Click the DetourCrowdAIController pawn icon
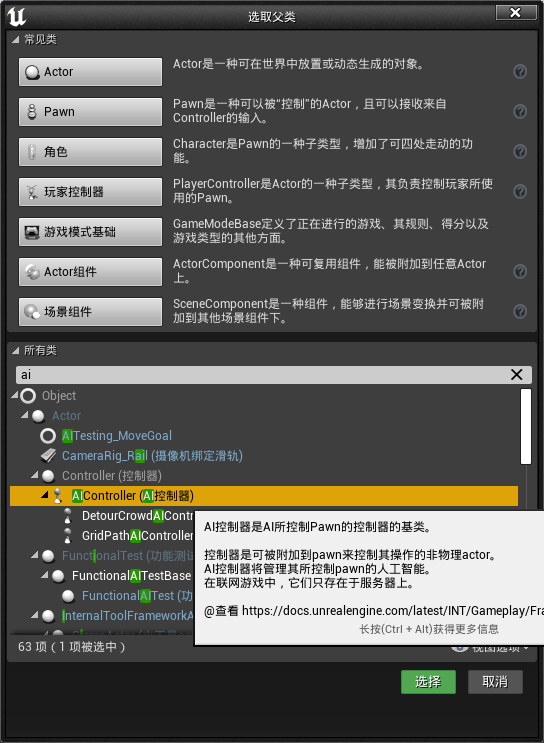The height and width of the screenshot is (743, 544). (x=68, y=516)
